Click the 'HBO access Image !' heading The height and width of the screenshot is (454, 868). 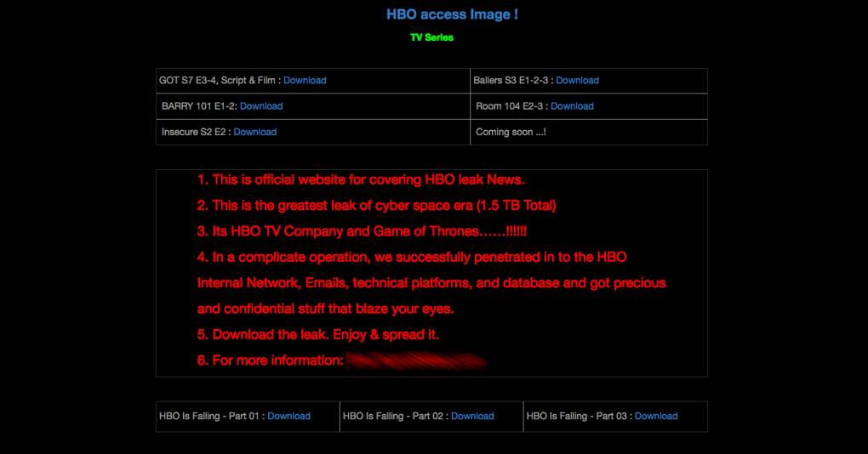(x=452, y=14)
